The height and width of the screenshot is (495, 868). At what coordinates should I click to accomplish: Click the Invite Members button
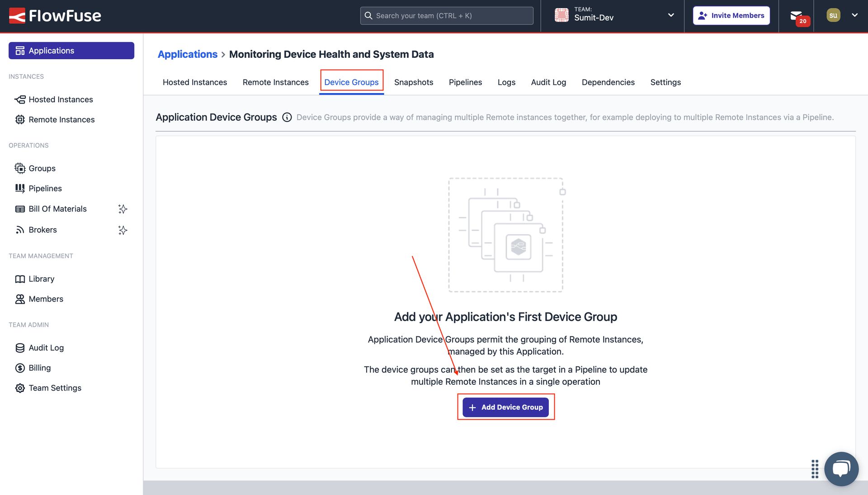click(x=731, y=15)
